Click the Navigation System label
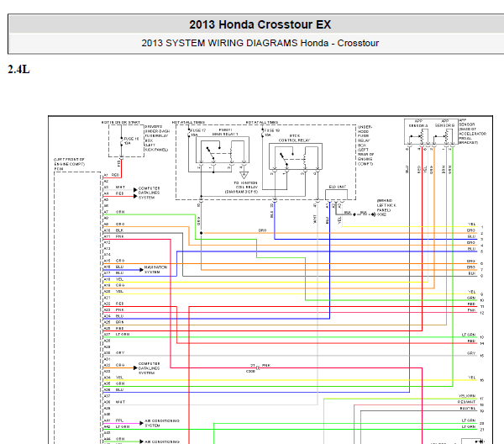 (x=155, y=270)
